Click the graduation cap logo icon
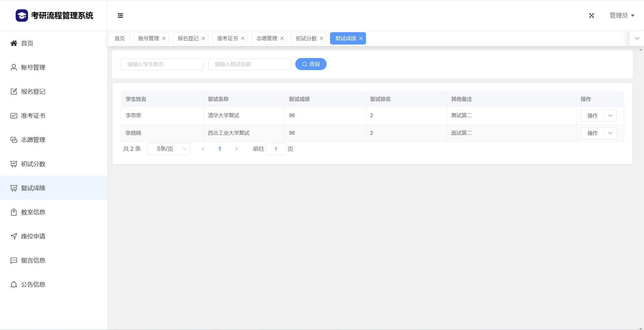The image size is (644, 330). click(x=22, y=16)
